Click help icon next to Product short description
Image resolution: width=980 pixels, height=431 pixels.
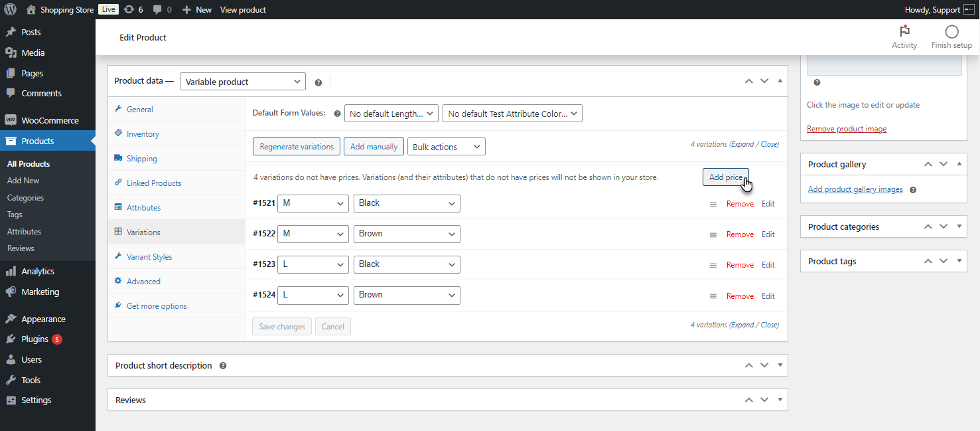pyautogui.click(x=223, y=366)
